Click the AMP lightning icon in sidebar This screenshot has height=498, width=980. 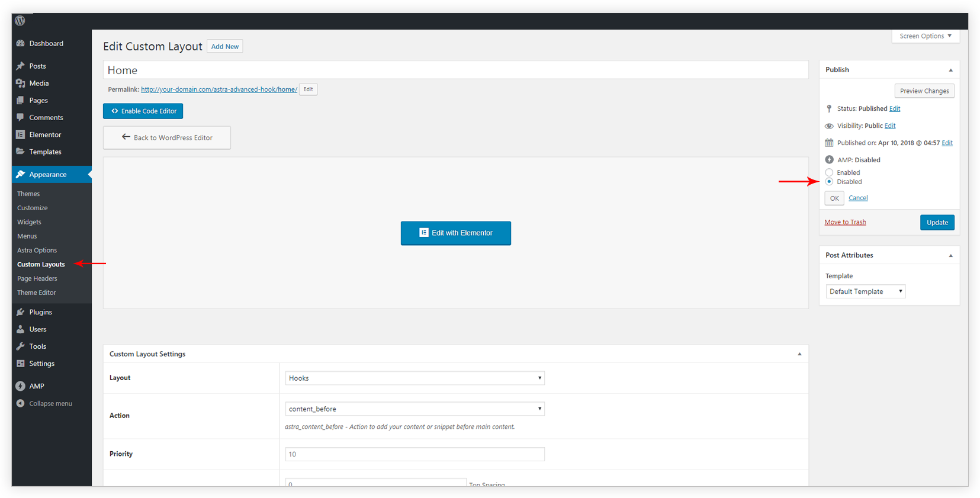21,386
